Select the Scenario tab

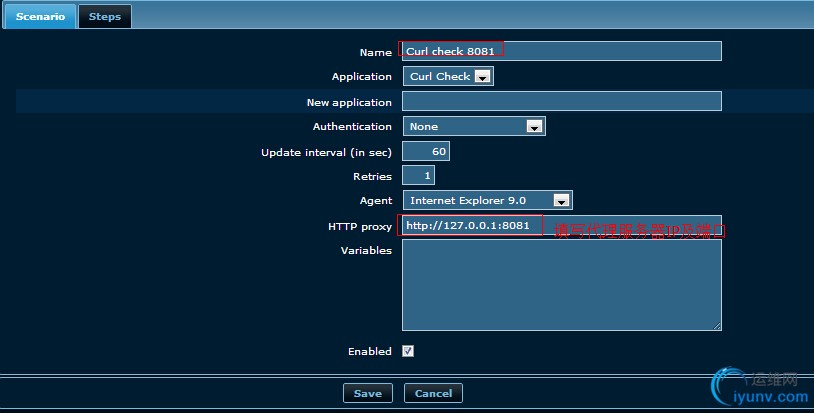tap(40, 16)
